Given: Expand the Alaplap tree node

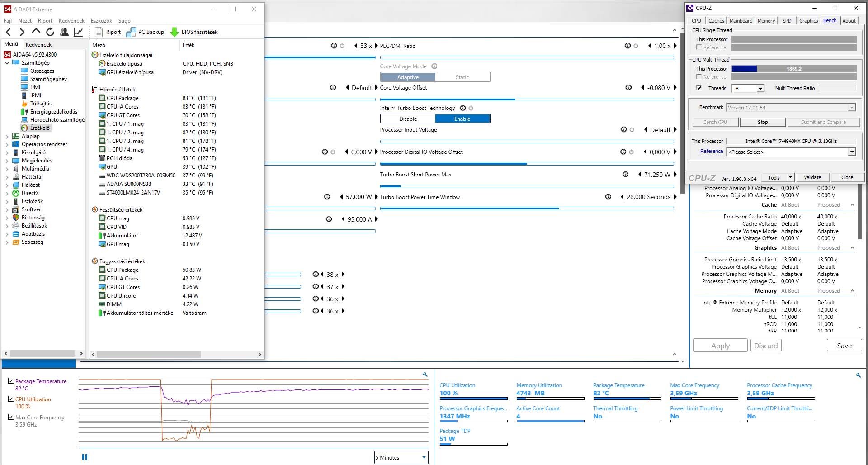Looking at the screenshot, I should pos(7,136).
